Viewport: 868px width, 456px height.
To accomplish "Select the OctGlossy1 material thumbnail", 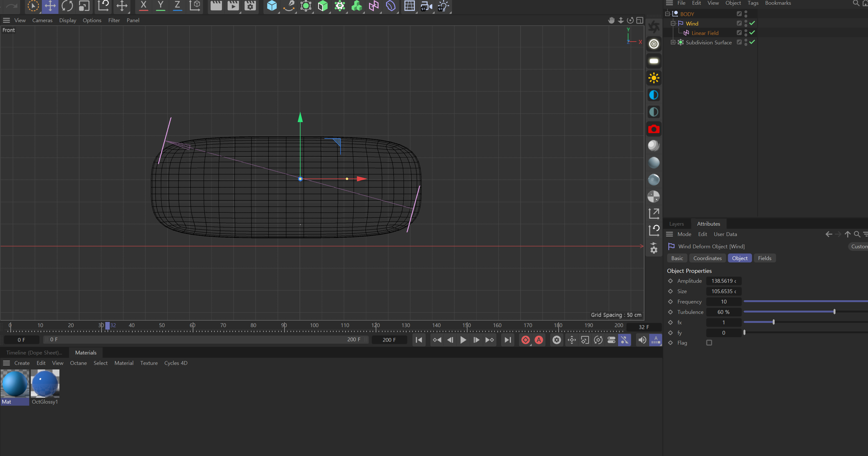I will point(45,384).
